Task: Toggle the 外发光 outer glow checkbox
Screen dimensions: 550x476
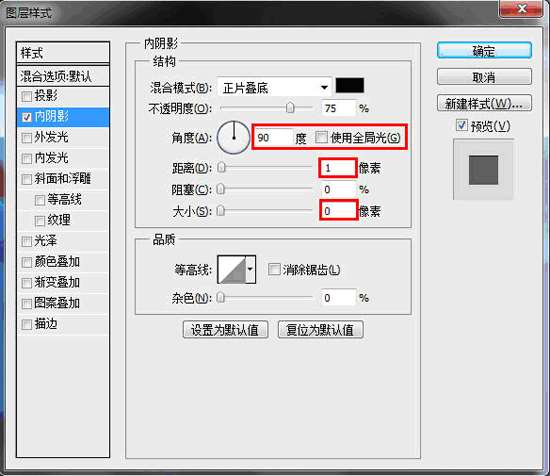Action: coord(27,138)
